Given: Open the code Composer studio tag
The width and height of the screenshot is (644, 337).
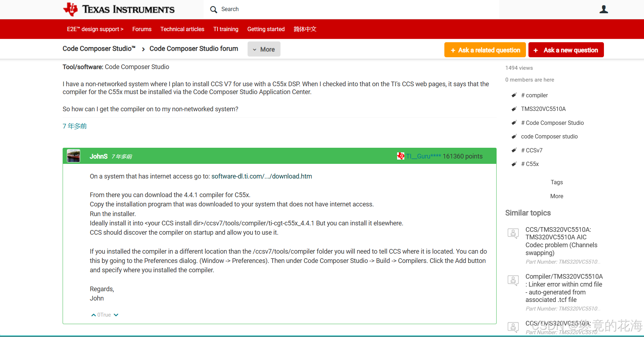Looking at the screenshot, I should [549, 136].
